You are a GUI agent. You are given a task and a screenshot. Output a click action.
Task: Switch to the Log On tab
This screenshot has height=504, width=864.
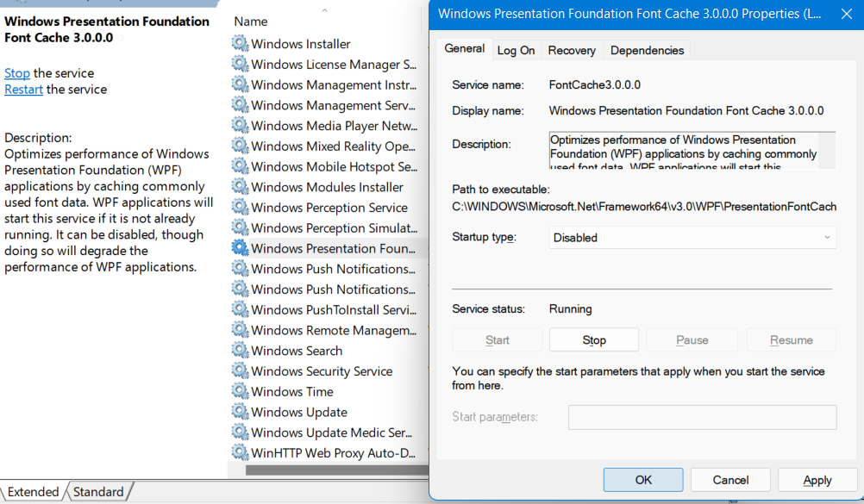516,51
